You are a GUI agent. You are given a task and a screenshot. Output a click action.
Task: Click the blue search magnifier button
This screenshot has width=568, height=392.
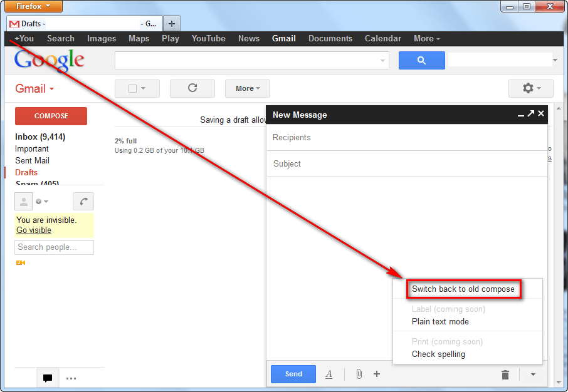[x=422, y=60]
